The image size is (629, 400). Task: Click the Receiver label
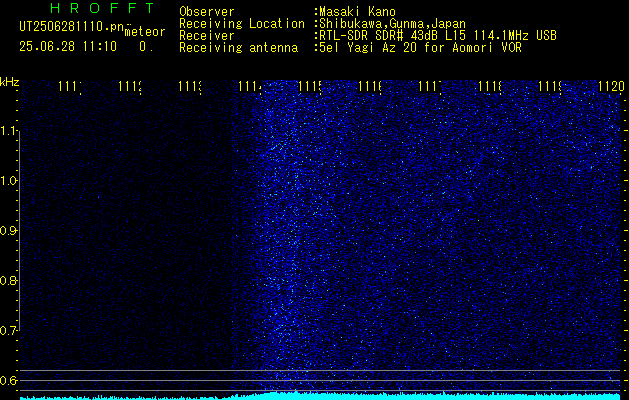[x=207, y=36]
